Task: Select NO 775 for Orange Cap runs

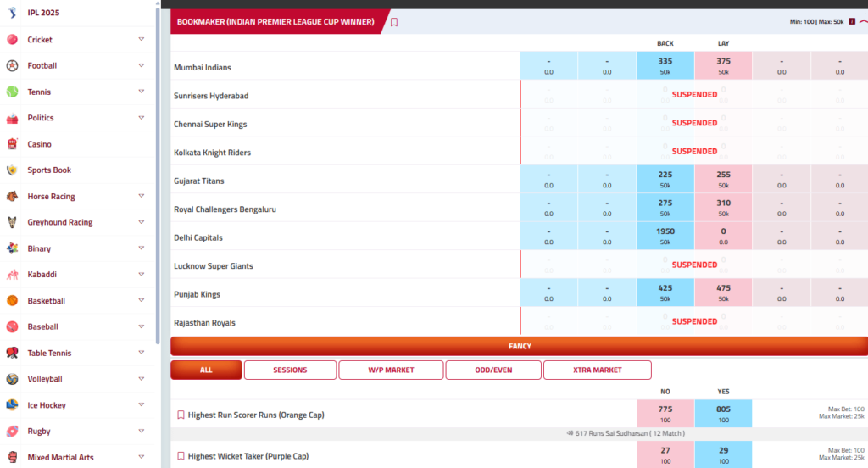Action: point(665,414)
